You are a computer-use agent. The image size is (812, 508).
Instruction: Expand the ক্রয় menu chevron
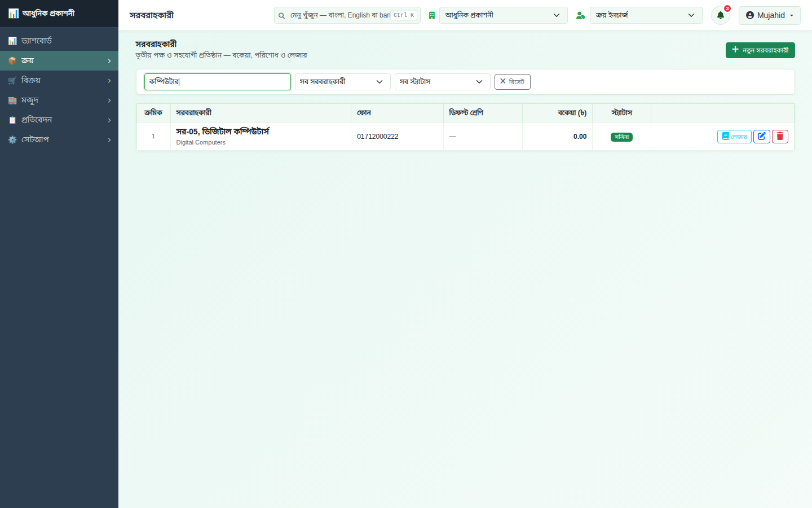(x=109, y=61)
